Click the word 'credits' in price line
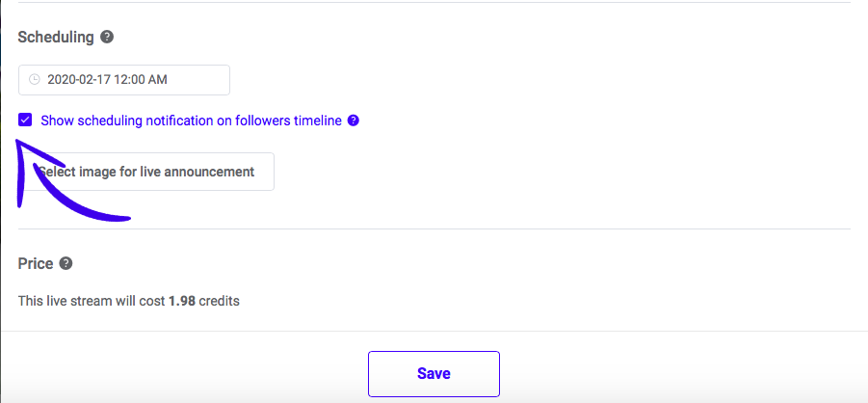This screenshot has width=868, height=403. 220,302
